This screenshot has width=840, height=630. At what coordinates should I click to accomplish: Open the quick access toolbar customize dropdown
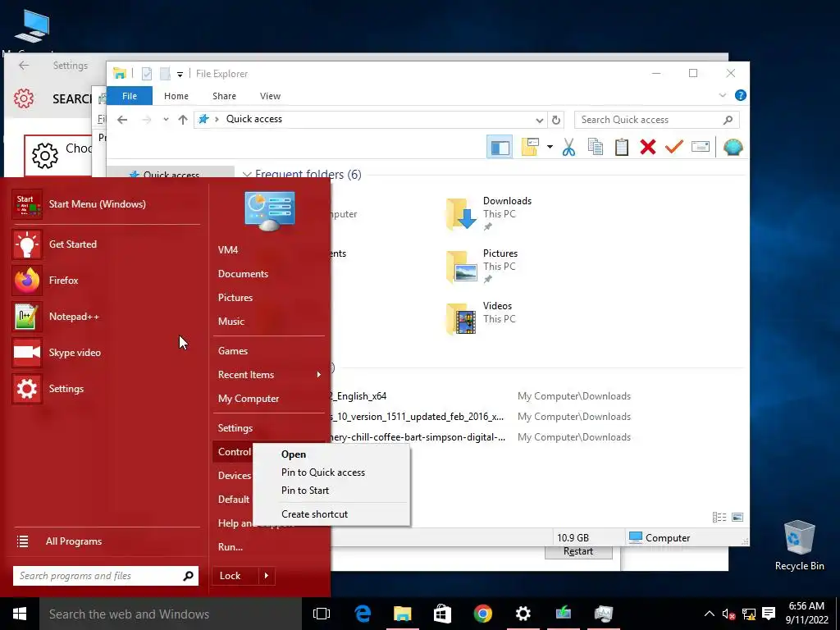point(180,74)
